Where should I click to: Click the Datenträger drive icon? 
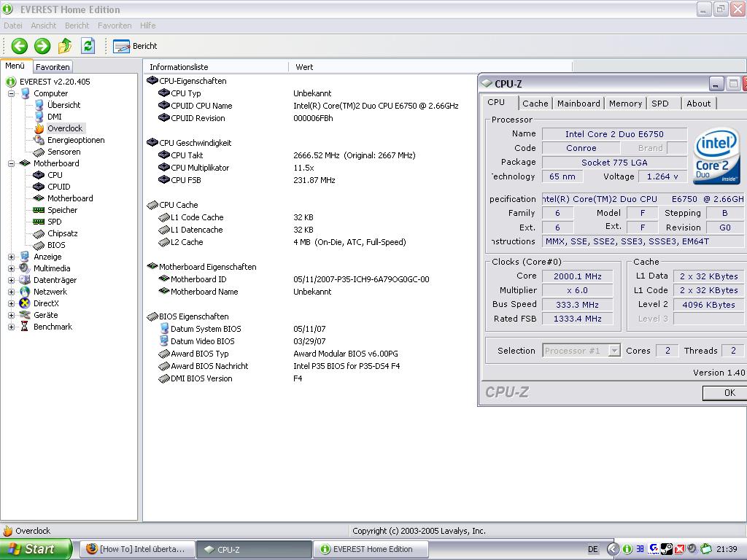click(25, 280)
